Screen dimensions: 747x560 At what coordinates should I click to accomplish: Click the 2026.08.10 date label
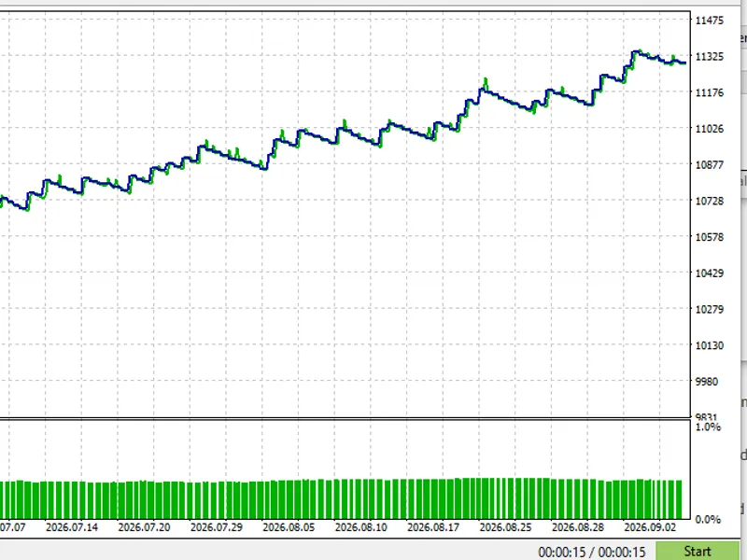point(361,527)
